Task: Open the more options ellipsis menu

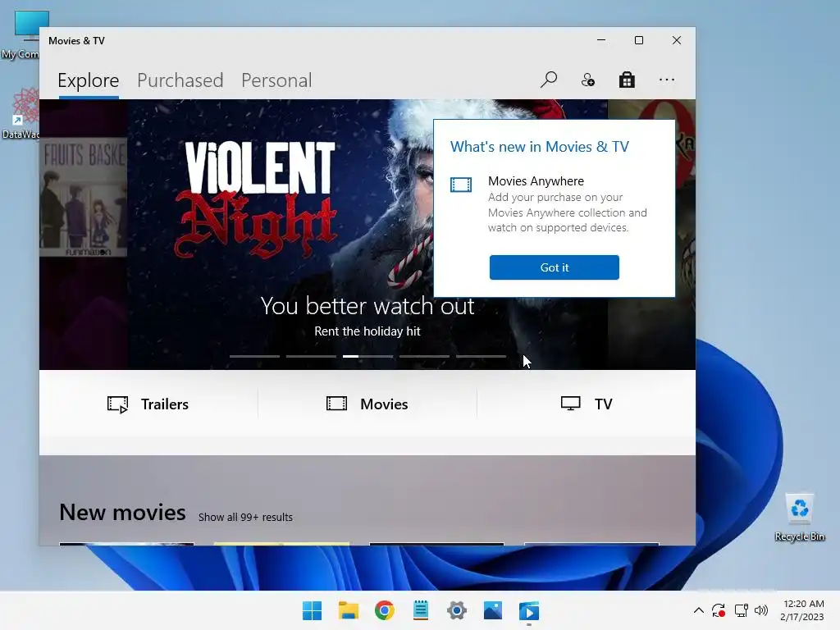Action: pyautogui.click(x=666, y=80)
